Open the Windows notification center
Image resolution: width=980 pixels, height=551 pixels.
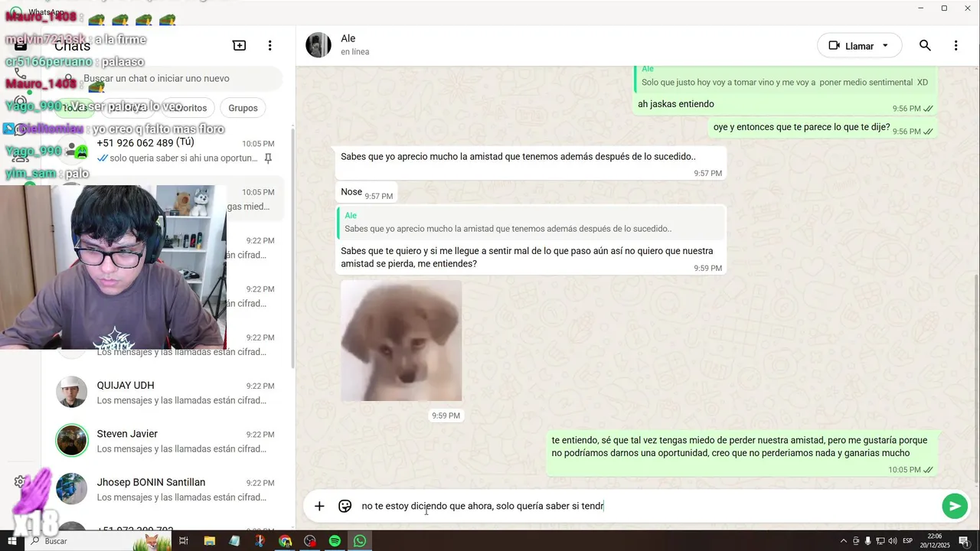click(x=964, y=541)
